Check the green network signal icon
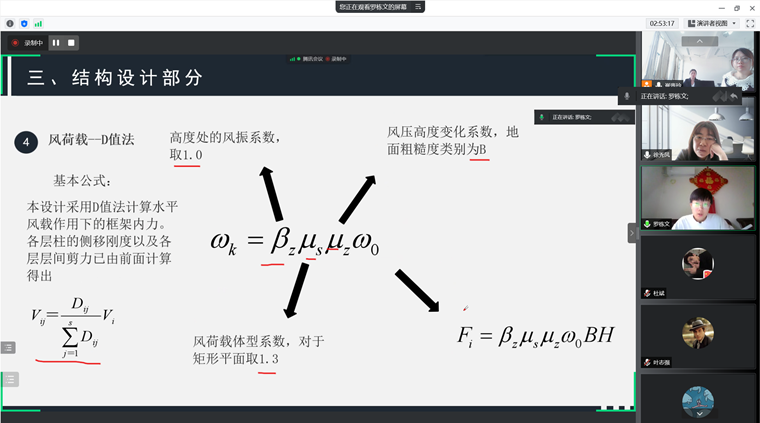Viewport: 760px width, 423px height. click(x=38, y=22)
